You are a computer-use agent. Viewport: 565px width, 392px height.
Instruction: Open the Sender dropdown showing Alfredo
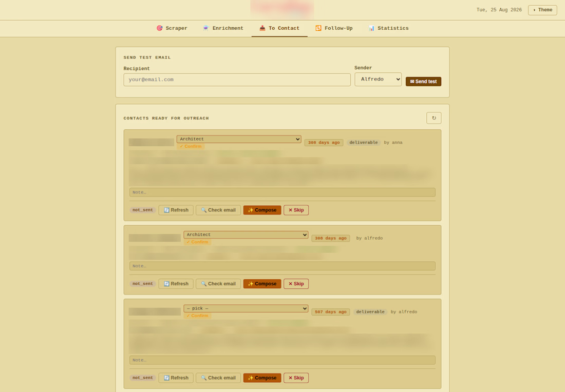pos(378,79)
